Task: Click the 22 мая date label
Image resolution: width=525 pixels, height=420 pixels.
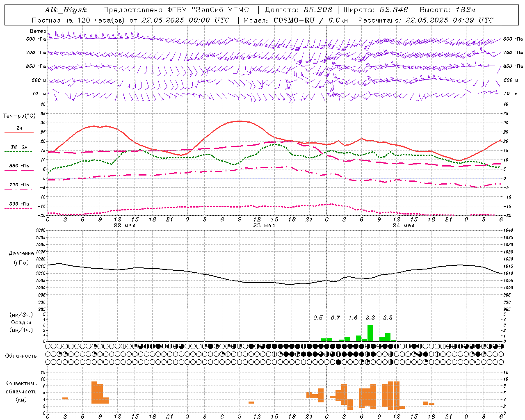Action: pyautogui.click(x=124, y=226)
